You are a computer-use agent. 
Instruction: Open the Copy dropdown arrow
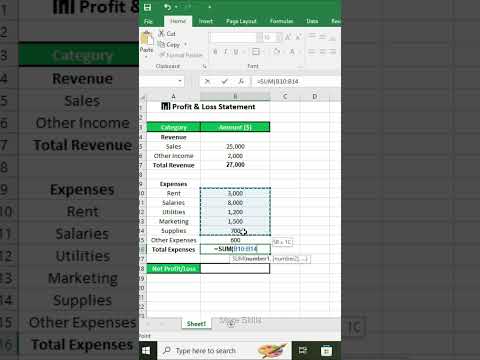(x=186, y=44)
